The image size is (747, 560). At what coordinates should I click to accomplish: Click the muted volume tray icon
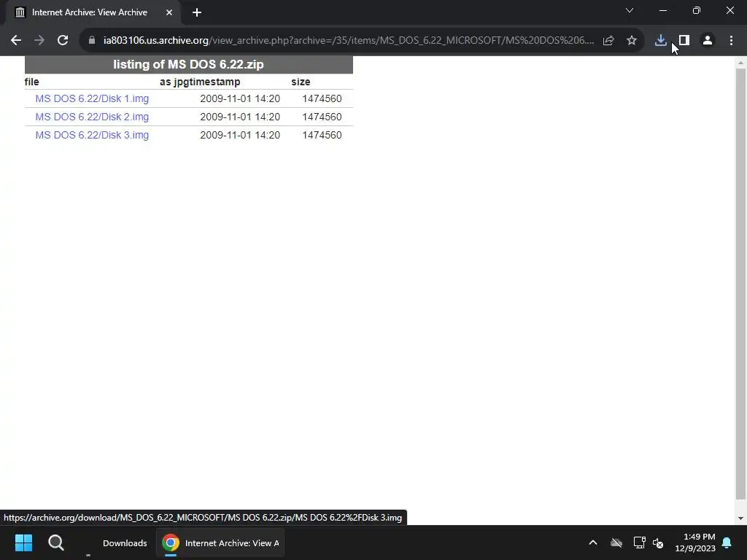point(658,542)
